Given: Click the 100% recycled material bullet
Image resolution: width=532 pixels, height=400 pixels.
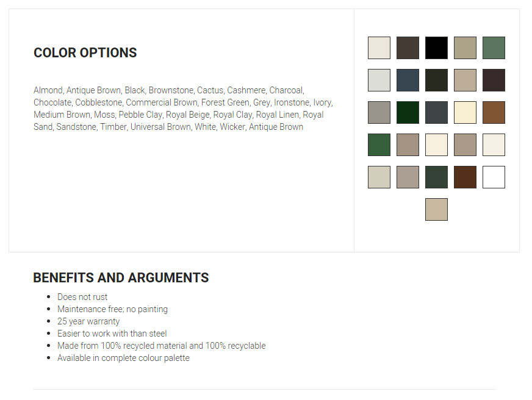Looking at the screenshot, I should pyautogui.click(x=161, y=346).
